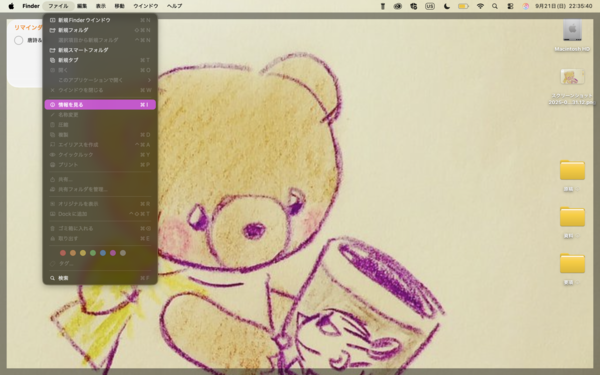The width and height of the screenshot is (600, 375).
Task: Select 共有… menu entry
Action: pos(100,179)
